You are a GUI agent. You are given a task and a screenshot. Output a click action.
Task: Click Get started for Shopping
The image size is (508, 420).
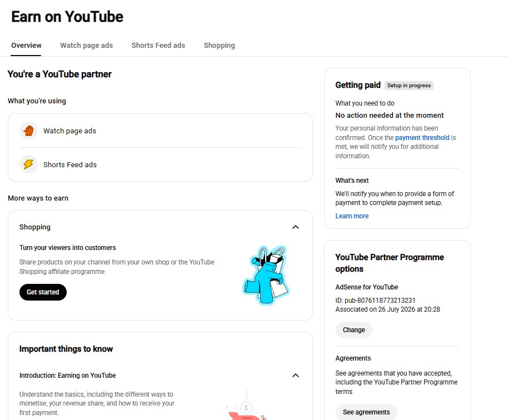click(x=43, y=292)
